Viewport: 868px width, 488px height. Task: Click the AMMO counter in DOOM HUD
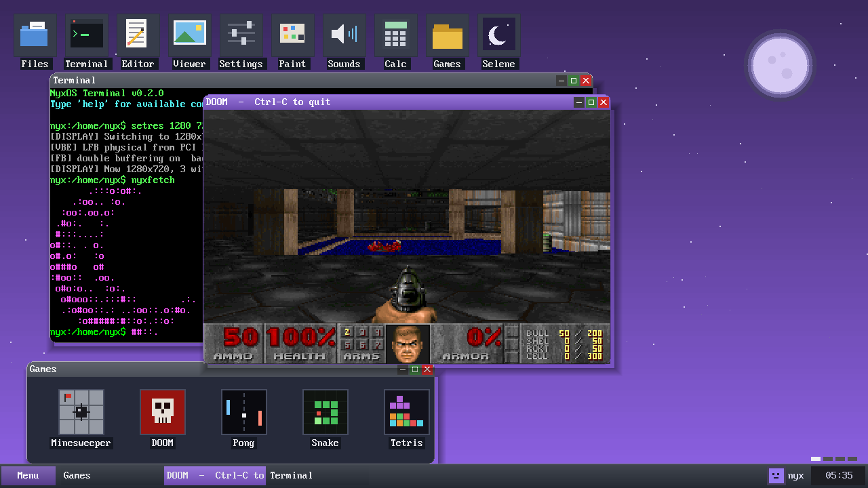[233, 344]
